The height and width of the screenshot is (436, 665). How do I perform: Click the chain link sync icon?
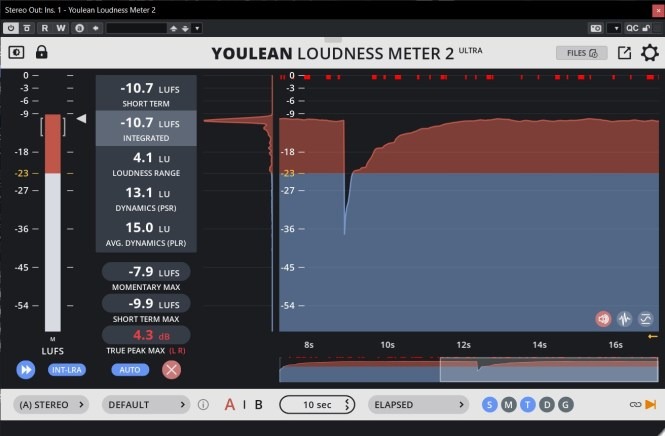635,405
